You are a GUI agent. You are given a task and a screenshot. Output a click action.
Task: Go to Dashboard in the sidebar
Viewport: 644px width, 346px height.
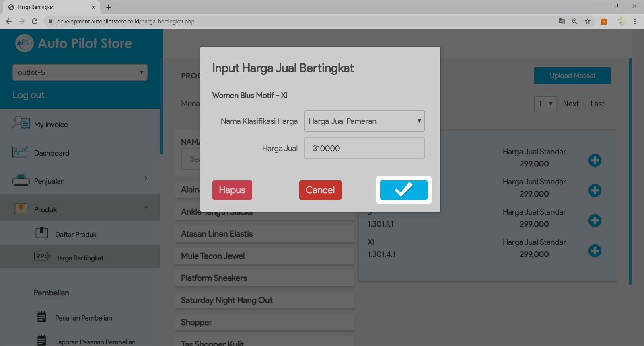click(x=51, y=153)
